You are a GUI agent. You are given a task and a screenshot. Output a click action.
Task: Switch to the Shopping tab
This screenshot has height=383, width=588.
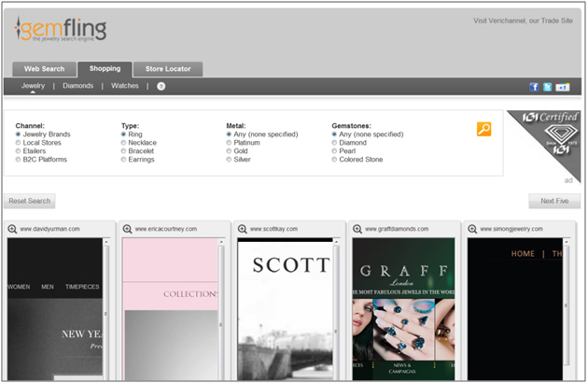[105, 69]
